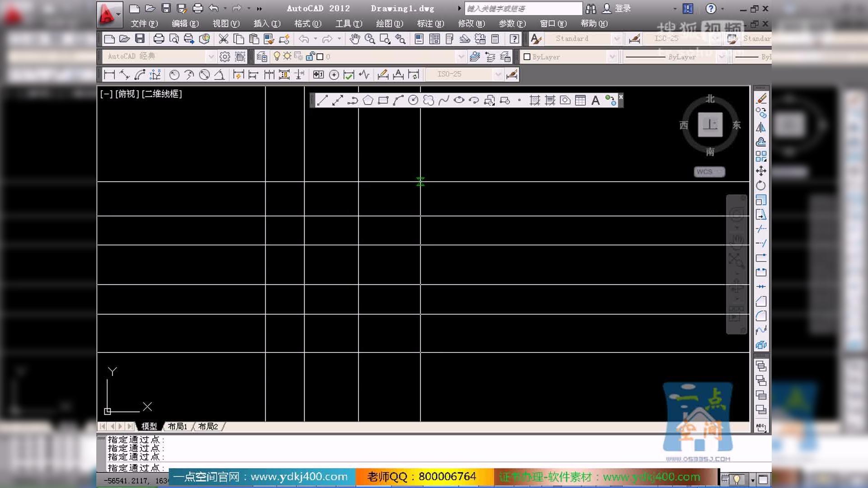868x488 pixels.
Task: Toggle the layer lock padlock icon
Action: coord(310,56)
